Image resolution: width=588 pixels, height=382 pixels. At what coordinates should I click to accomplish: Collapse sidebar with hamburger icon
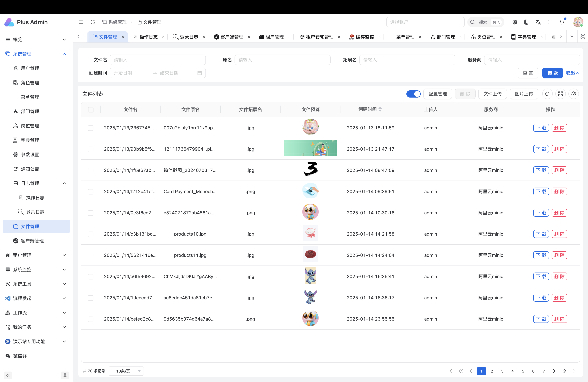pyautogui.click(x=81, y=22)
